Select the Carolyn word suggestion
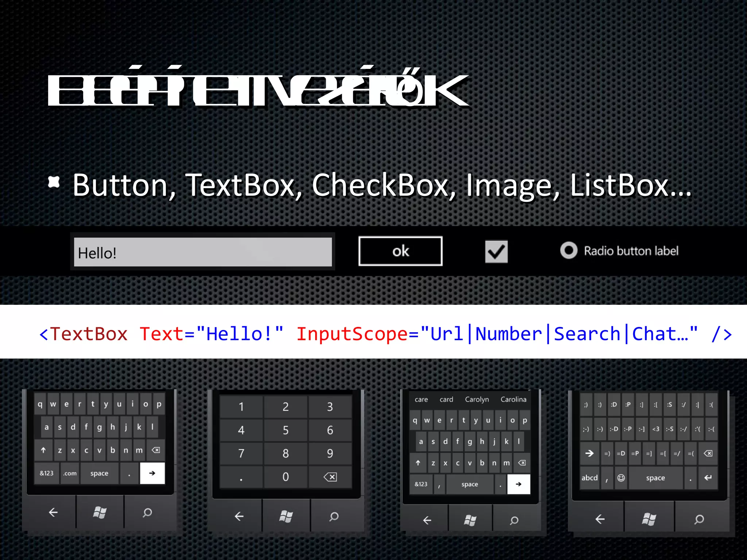The image size is (747, 560). point(477,400)
